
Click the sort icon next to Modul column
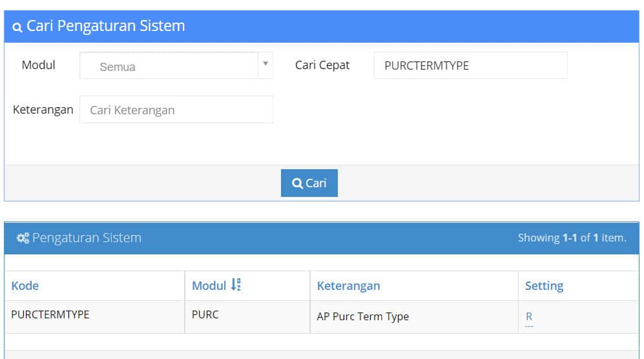[x=236, y=285]
